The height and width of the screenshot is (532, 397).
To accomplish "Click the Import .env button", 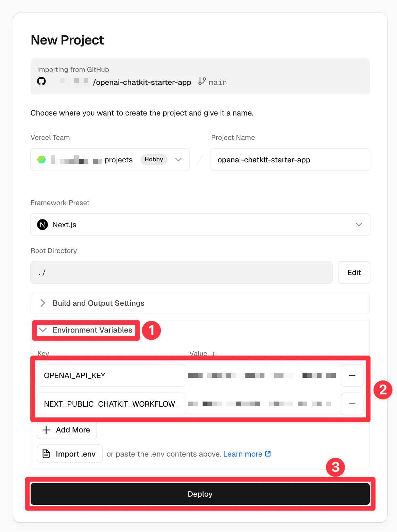I will click(x=70, y=454).
